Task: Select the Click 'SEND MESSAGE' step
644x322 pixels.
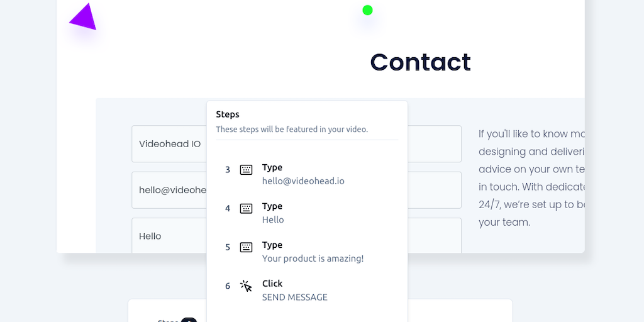Action: click(294, 291)
